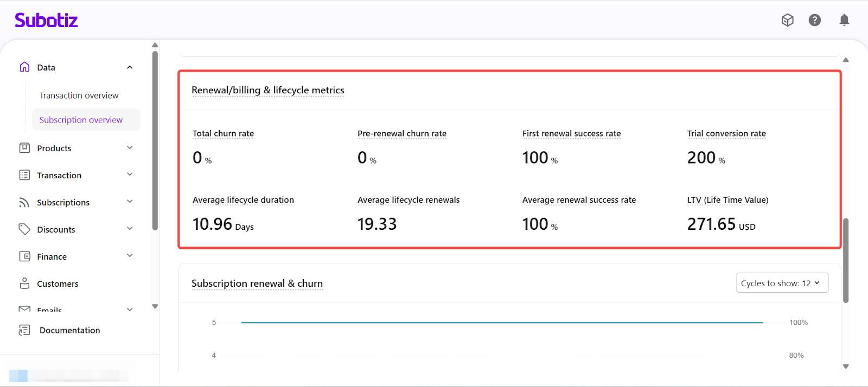This screenshot has height=387, width=868.
Task: Select Subscription overview menu item
Action: click(x=81, y=120)
